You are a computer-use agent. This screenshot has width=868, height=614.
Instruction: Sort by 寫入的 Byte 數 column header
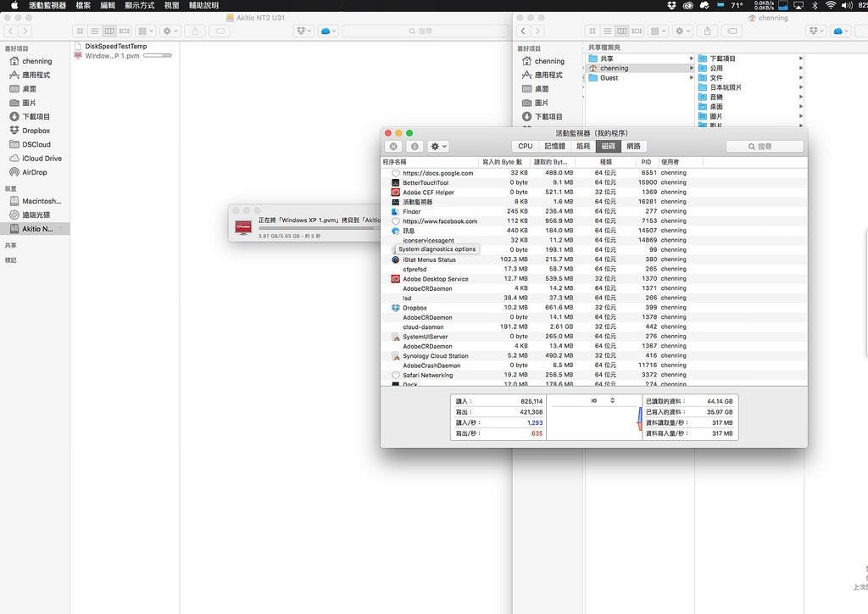[x=504, y=162]
